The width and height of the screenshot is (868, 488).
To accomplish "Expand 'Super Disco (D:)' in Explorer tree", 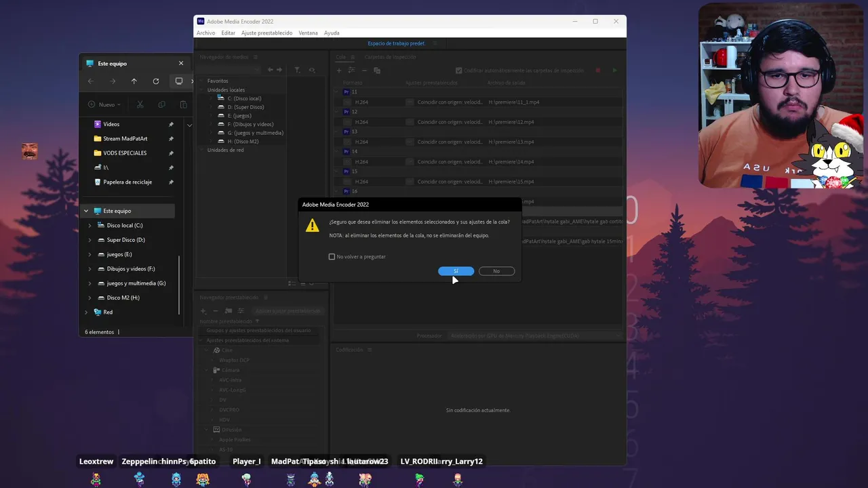I will point(90,240).
